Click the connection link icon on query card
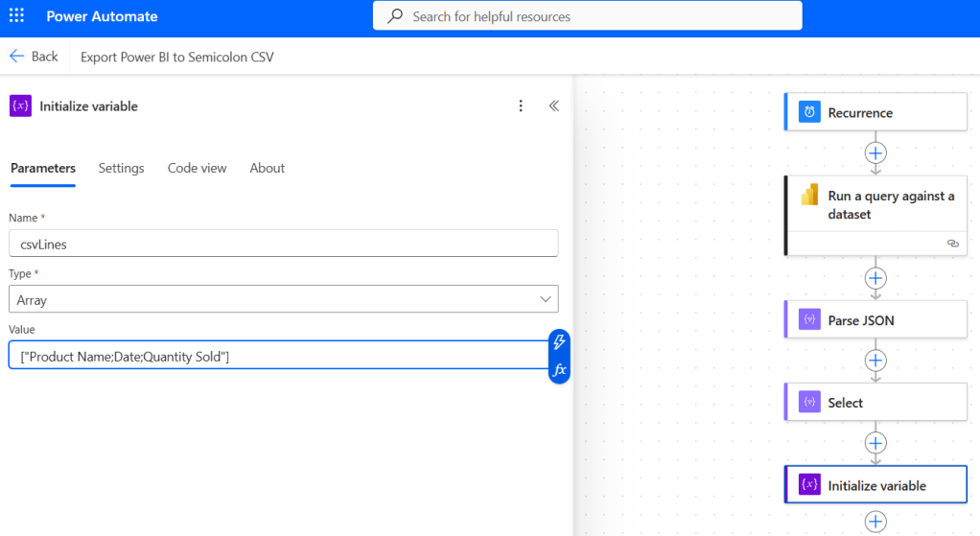The image size is (980, 536). click(952, 243)
